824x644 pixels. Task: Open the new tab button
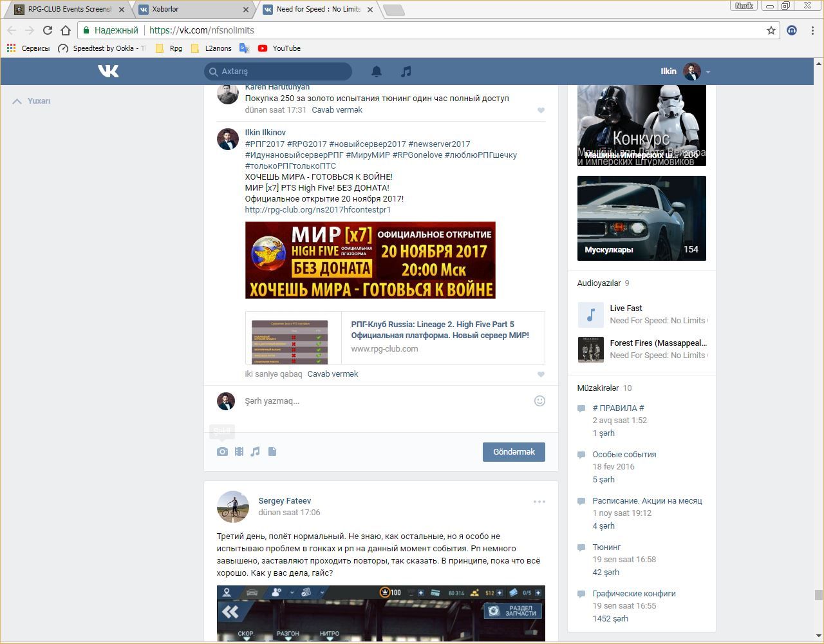(393, 10)
